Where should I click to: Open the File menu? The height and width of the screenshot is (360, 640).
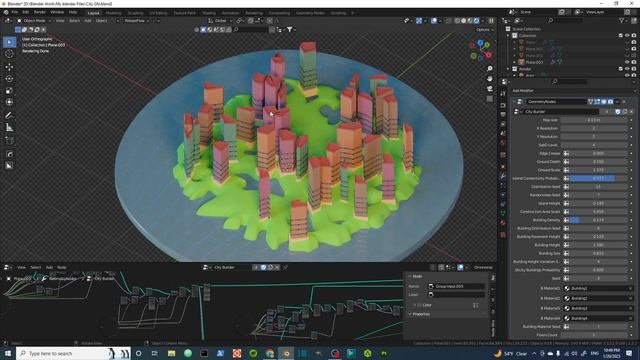[x=15, y=12]
